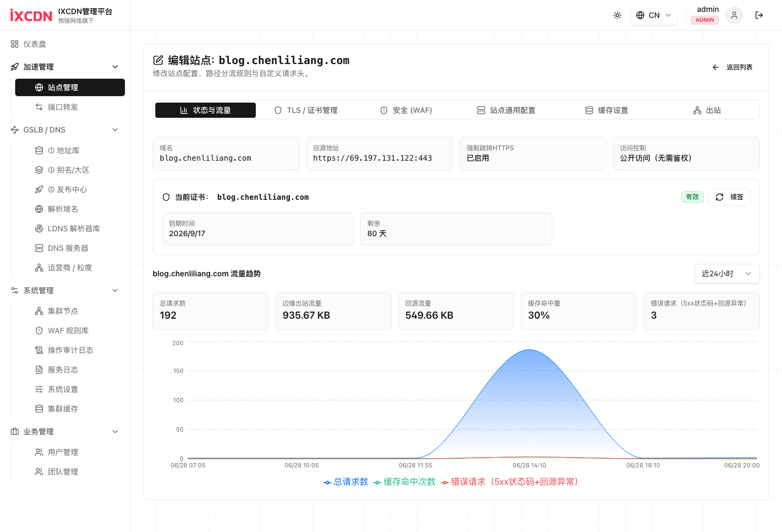Click the 06/28 14:10 chart axis label
Image resolution: width=782 pixels, height=532 pixels.
point(529,465)
